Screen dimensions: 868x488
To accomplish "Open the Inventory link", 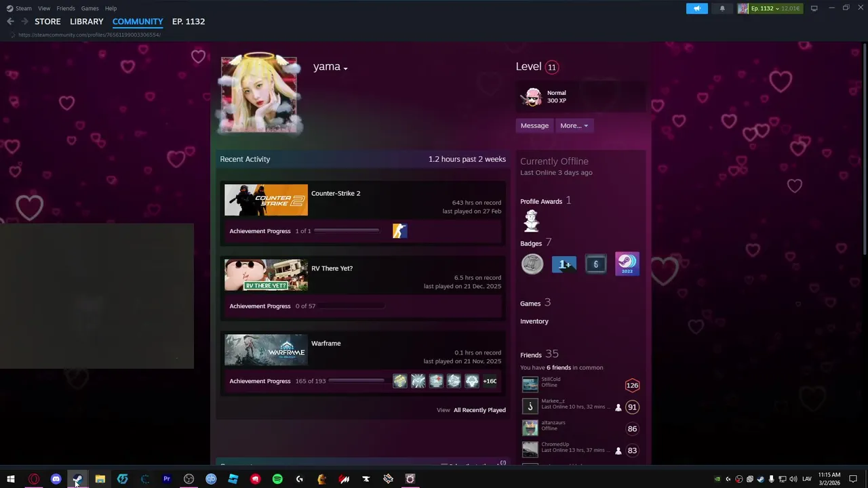I will click(534, 321).
